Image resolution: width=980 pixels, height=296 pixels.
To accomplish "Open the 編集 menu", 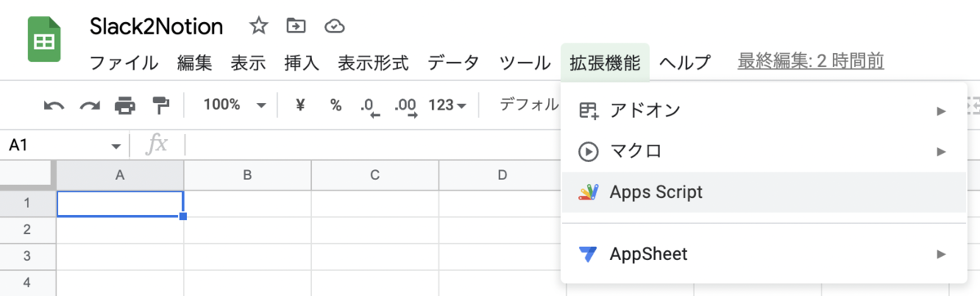I will point(194,62).
